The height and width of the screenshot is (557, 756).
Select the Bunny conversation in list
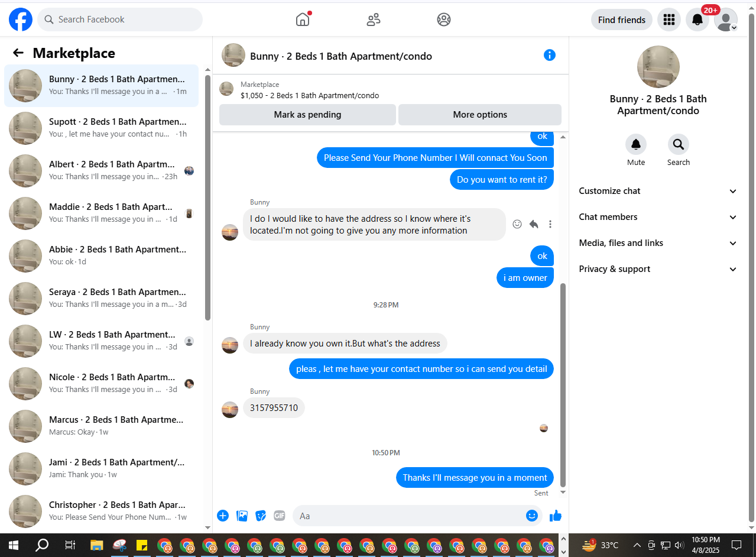[x=102, y=85]
